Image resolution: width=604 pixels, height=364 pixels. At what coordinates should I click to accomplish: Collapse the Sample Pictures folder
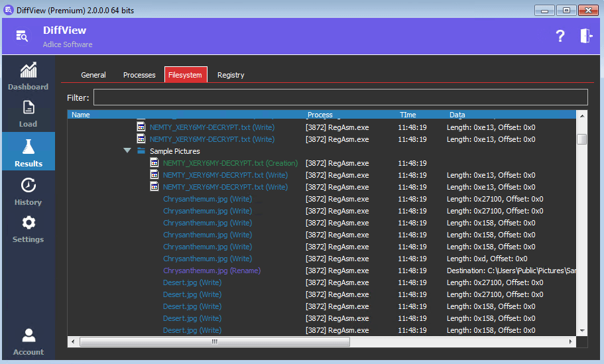[x=127, y=151]
